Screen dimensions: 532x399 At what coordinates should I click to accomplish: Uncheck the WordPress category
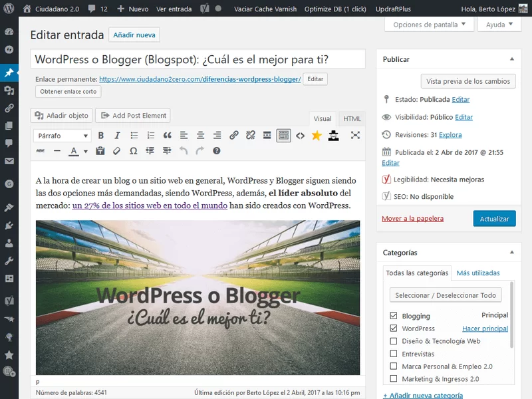pyautogui.click(x=394, y=329)
